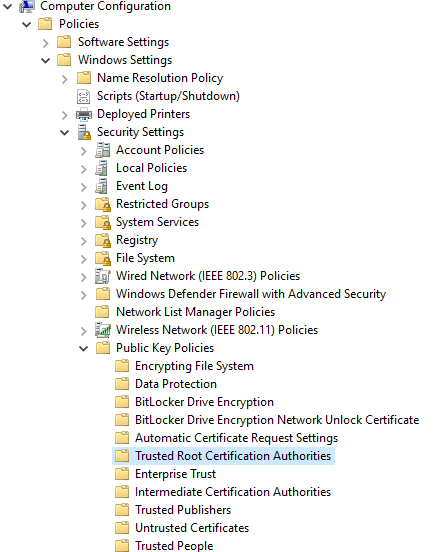Collapse the Windows Settings node
The width and height of the screenshot is (444, 552).
coord(45,61)
